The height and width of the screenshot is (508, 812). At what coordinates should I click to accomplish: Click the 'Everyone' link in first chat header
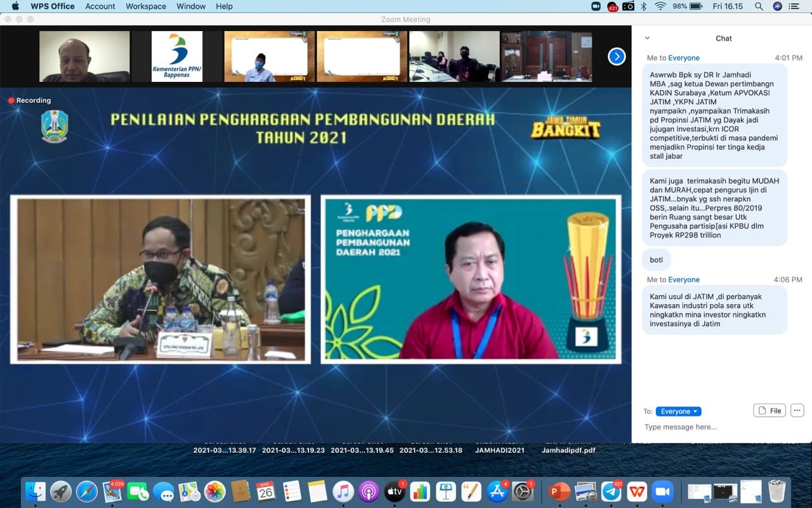[x=684, y=58]
